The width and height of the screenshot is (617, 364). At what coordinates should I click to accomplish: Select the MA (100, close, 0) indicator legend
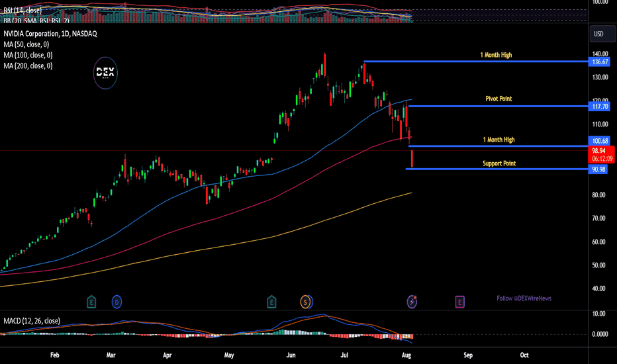pyautogui.click(x=28, y=55)
